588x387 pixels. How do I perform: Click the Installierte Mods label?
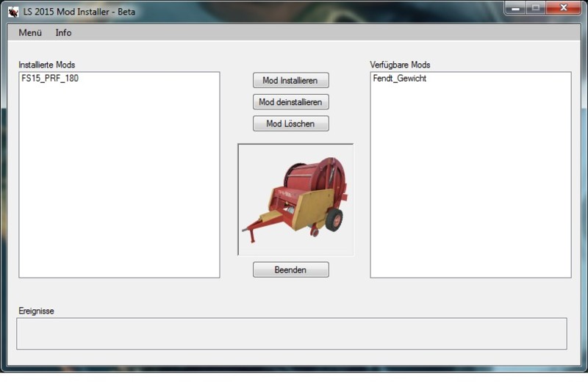pos(46,65)
